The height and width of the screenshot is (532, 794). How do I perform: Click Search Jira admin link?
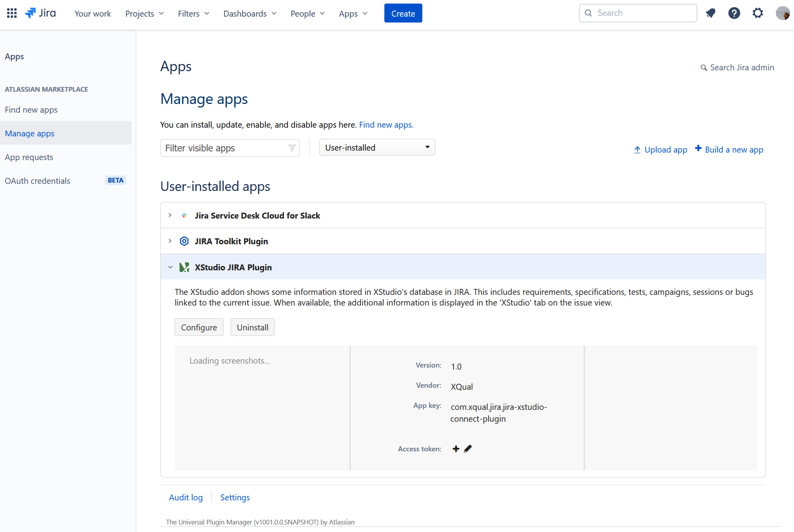(742, 68)
